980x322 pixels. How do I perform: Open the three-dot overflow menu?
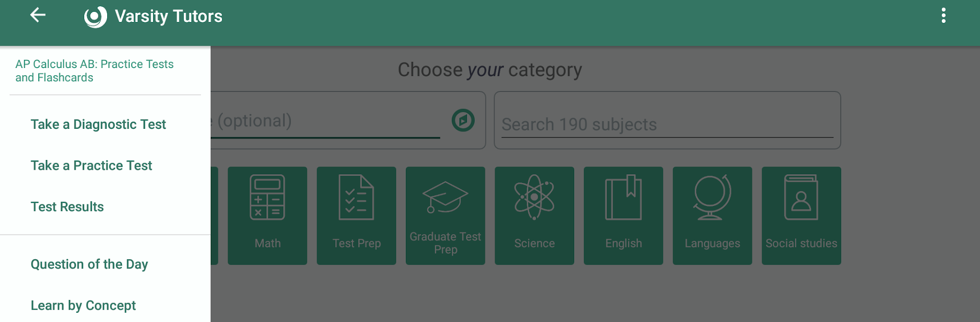click(943, 15)
